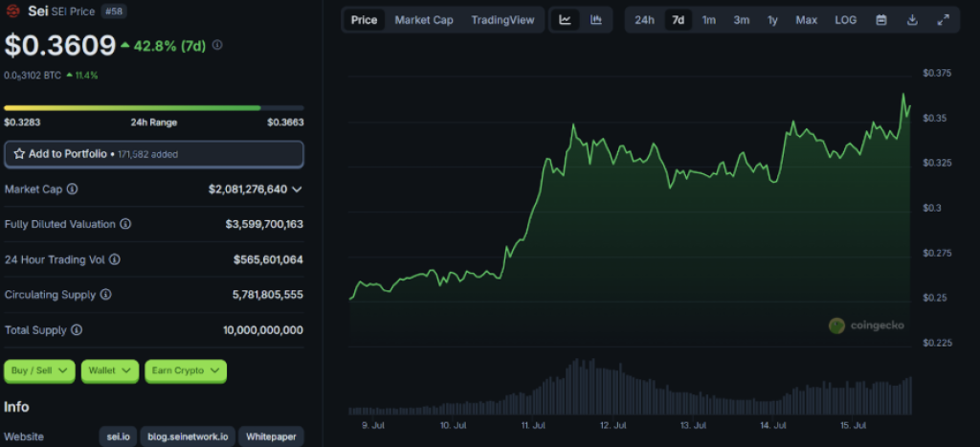Open the Market Cap info tooltip icon

tap(72, 189)
